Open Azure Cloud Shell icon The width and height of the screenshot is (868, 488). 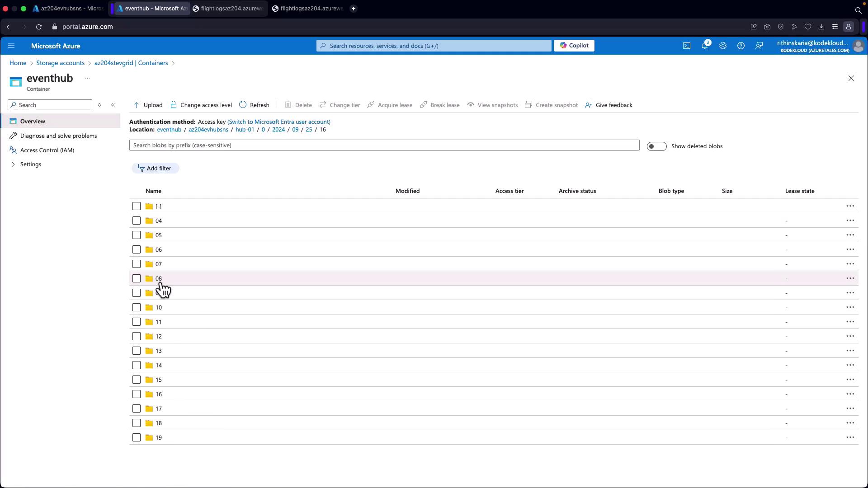(x=686, y=46)
